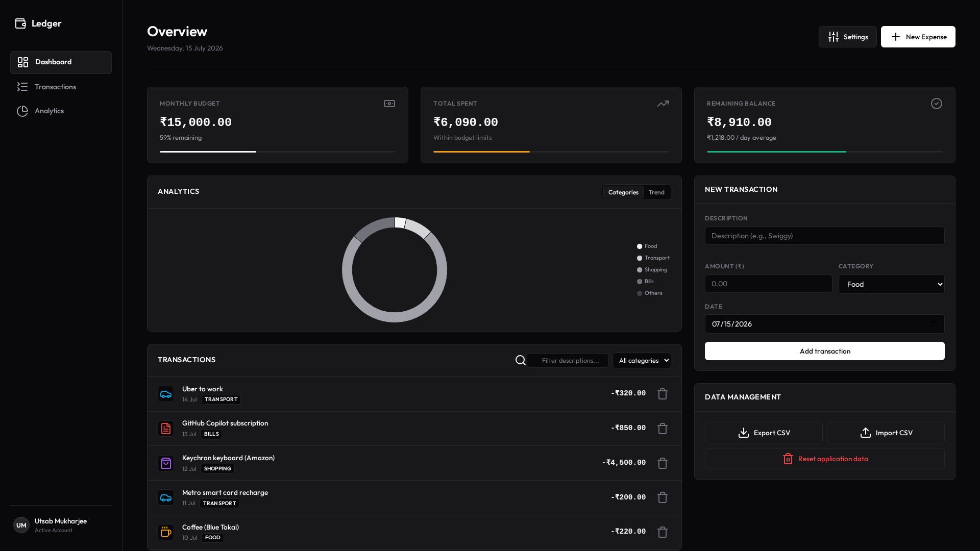Open the Dashboard grid icon

23,62
